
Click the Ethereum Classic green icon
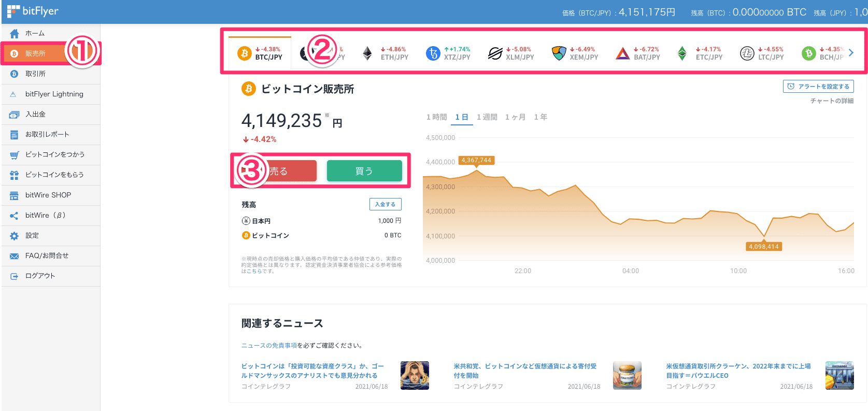[682, 53]
